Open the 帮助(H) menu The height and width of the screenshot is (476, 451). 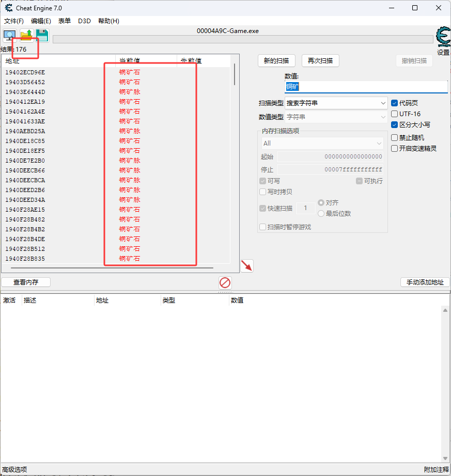click(108, 21)
